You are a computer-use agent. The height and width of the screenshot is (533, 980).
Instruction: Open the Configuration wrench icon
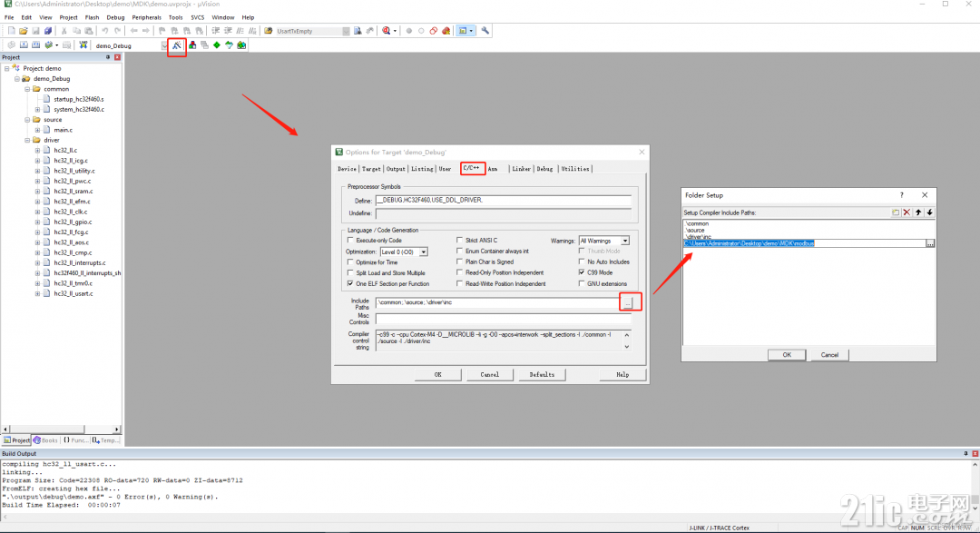click(485, 31)
